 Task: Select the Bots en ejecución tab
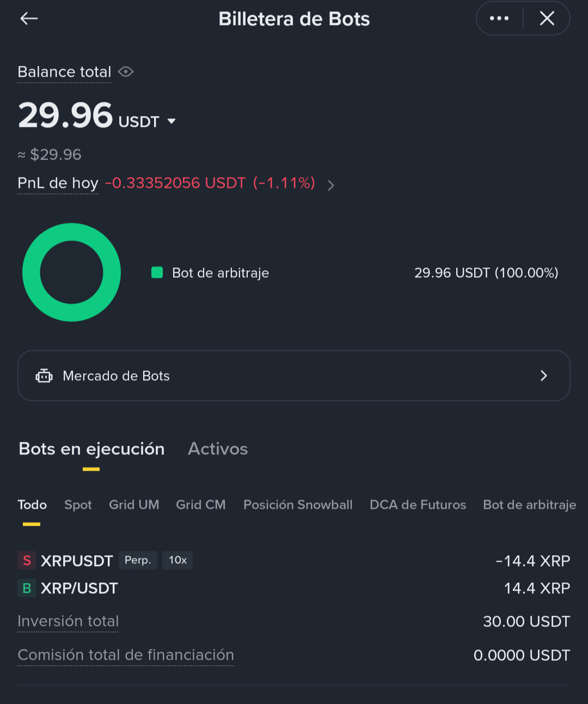[91, 449]
